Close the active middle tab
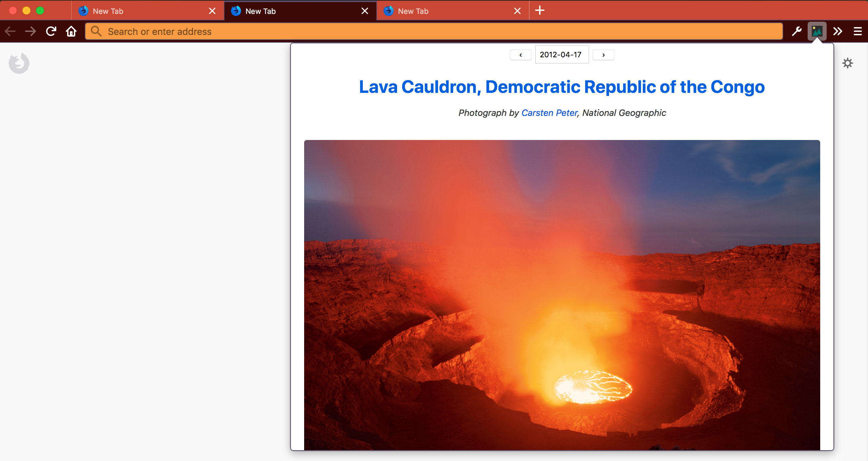This screenshot has width=868, height=461. click(365, 11)
